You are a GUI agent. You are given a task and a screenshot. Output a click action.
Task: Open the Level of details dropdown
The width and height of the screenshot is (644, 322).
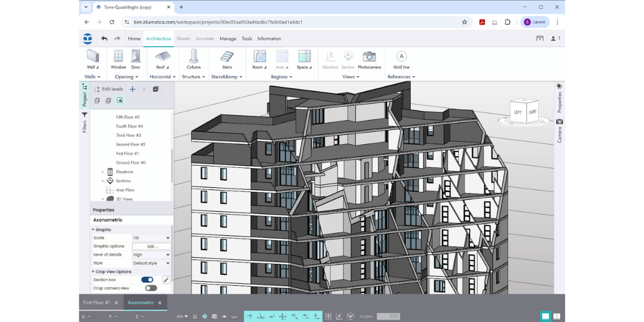click(x=152, y=255)
